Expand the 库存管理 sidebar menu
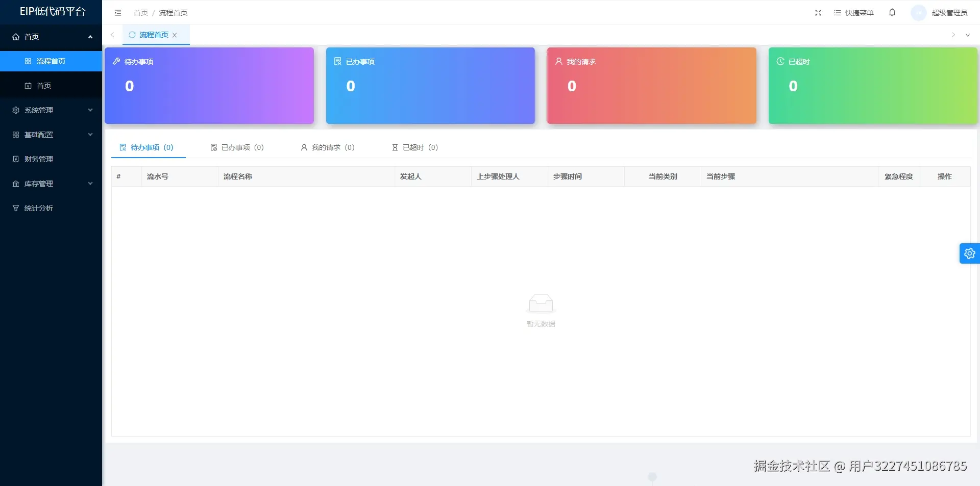980x486 pixels. coord(51,184)
